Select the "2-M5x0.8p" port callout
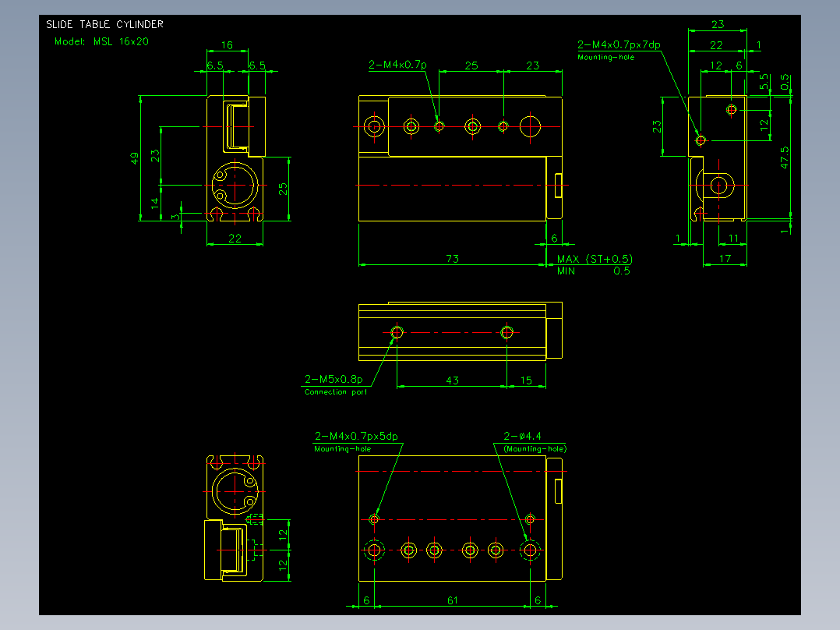This screenshot has width=840, height=630. [x=334, y=379]
